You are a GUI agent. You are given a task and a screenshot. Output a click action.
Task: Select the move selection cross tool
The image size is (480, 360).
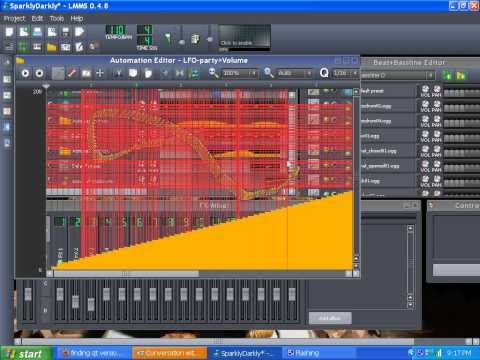click(100, 73)
